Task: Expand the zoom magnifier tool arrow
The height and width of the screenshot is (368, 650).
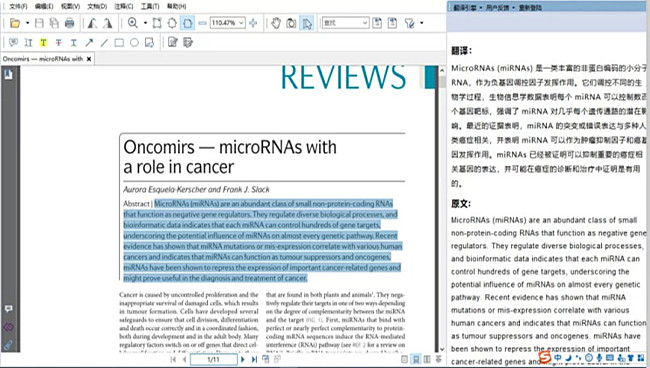Action: click(x=145, y=23)
